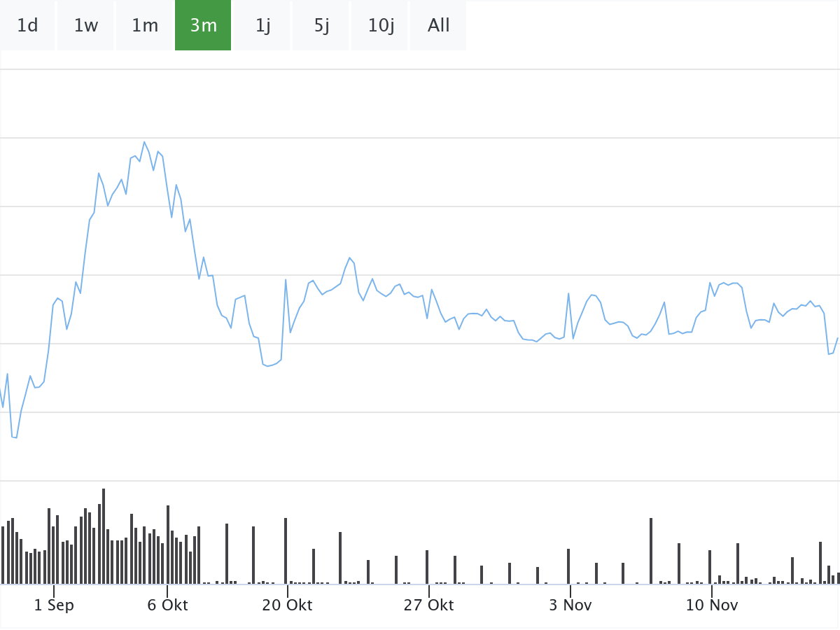
Task: Click the 1 Sep axis label
Action: 54,605
